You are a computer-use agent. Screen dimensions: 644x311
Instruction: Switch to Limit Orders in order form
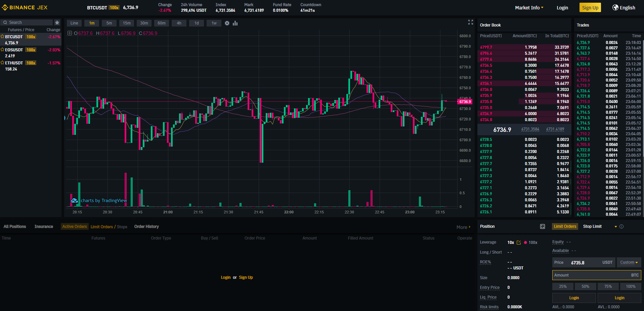tap(565, 226)
